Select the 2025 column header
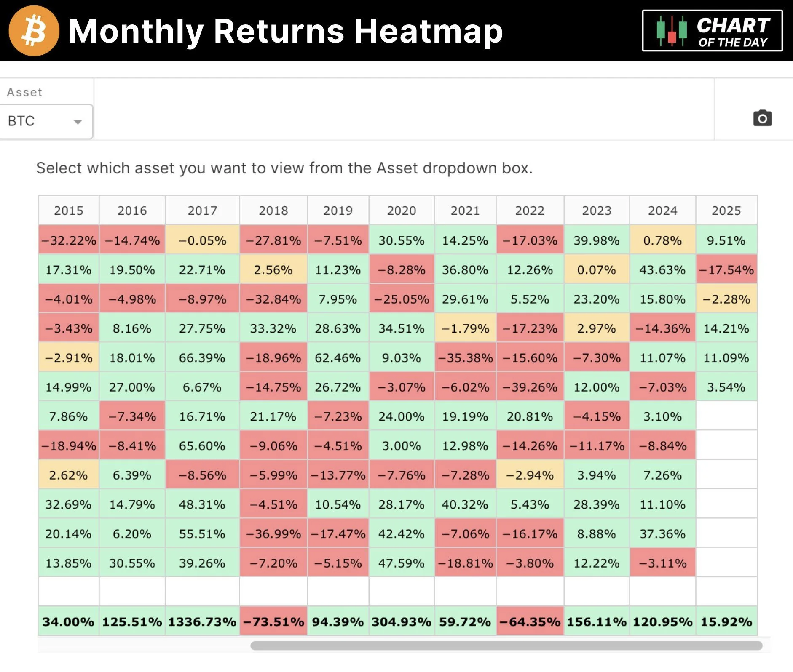 (726, 211)
